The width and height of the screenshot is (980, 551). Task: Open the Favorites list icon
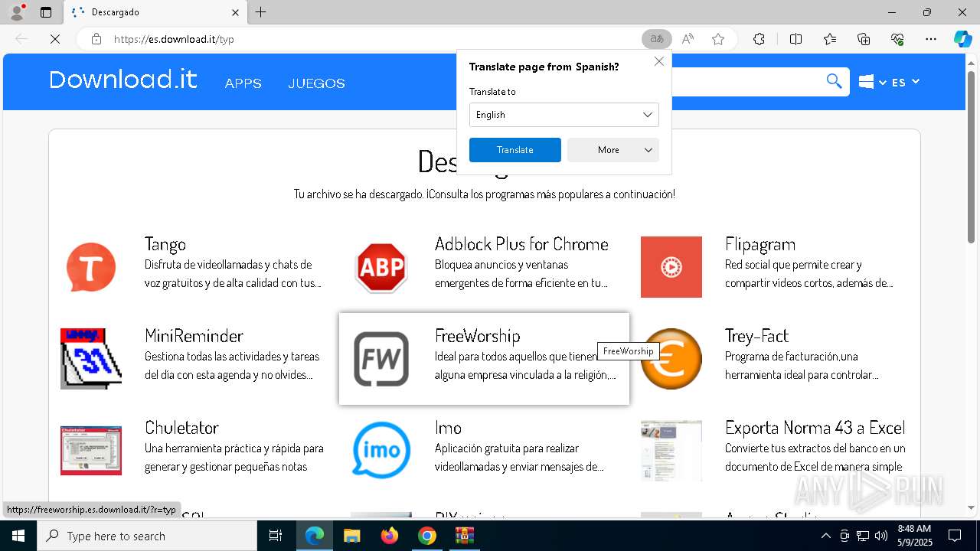click(830, 39)
